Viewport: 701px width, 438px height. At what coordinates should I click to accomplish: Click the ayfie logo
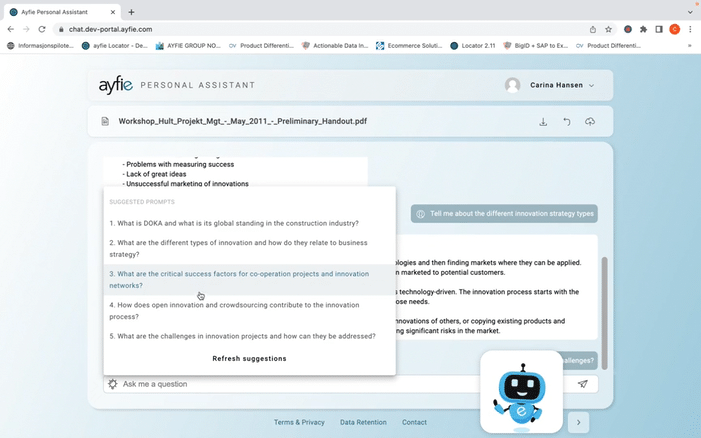pyautogui.click(x=116, y=84)
